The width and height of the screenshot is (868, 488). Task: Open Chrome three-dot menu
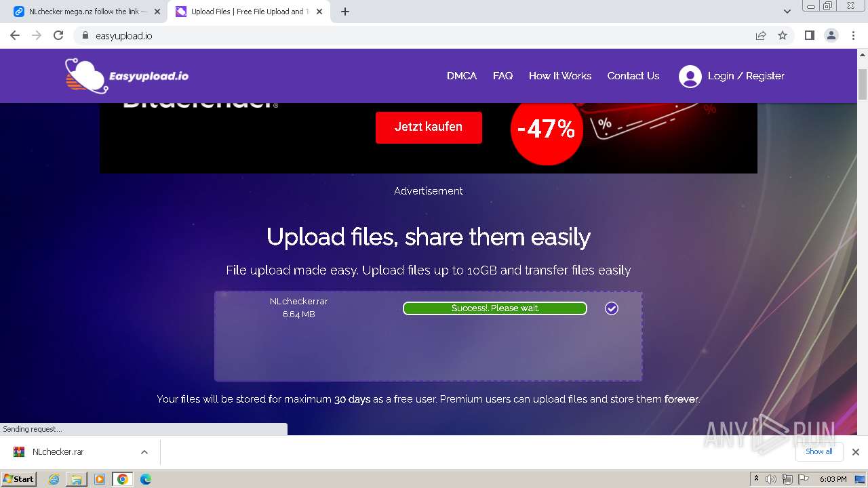pos(853,35)
